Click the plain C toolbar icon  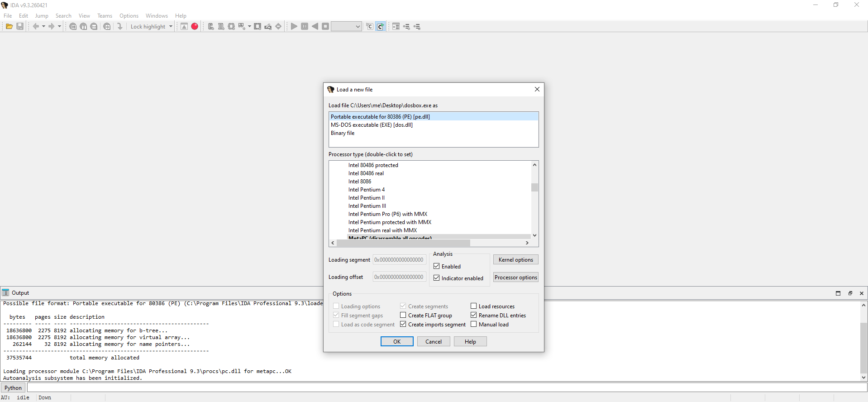tap(370, 26)
